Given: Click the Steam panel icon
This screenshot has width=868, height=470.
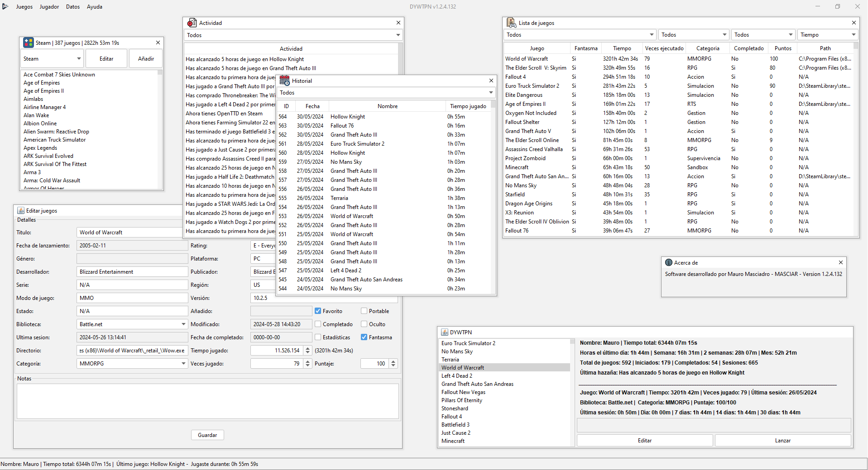Looking at the screenshot, I should (x=29, y=43).
